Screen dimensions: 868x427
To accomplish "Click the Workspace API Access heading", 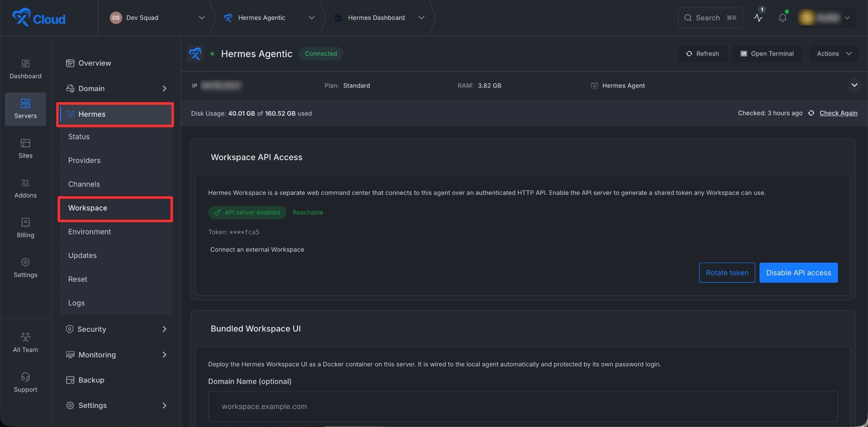I will [256, 157].
